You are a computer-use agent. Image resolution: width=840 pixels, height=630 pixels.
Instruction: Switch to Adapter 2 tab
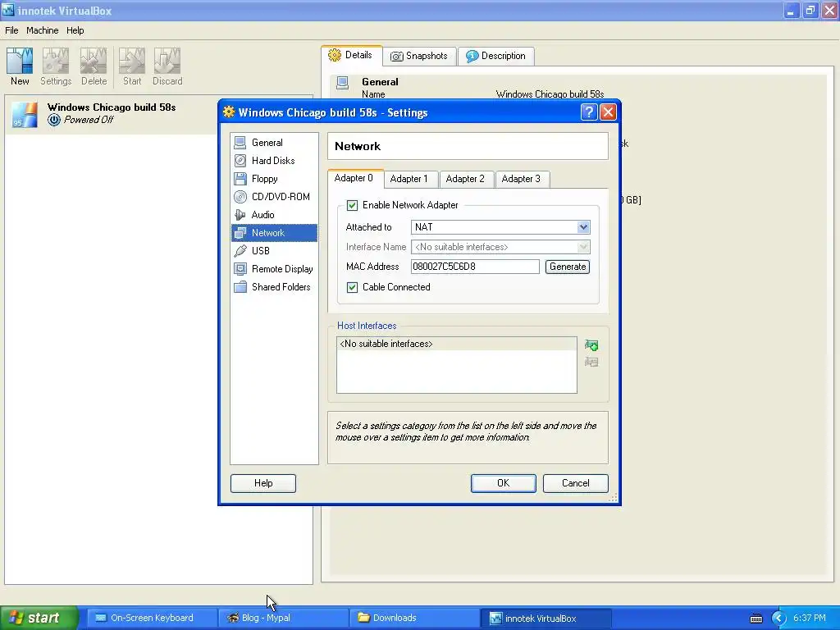tap(465, 179)
